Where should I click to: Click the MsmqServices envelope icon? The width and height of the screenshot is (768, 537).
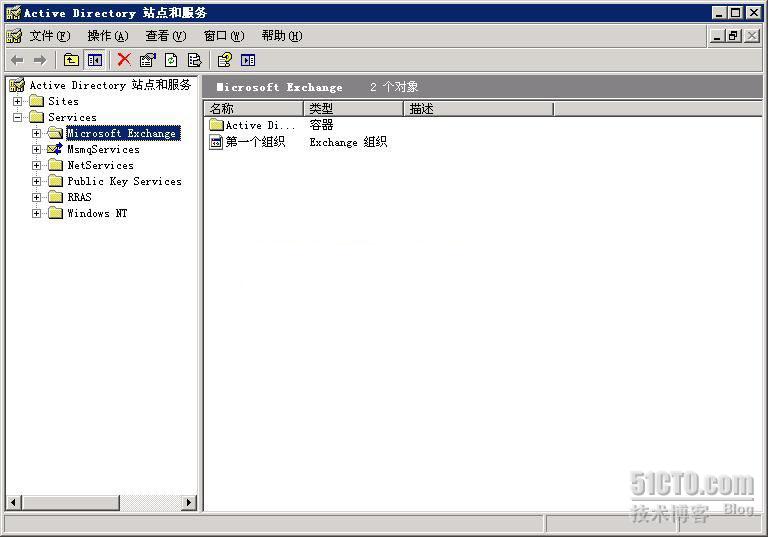(x=55, y=149)
